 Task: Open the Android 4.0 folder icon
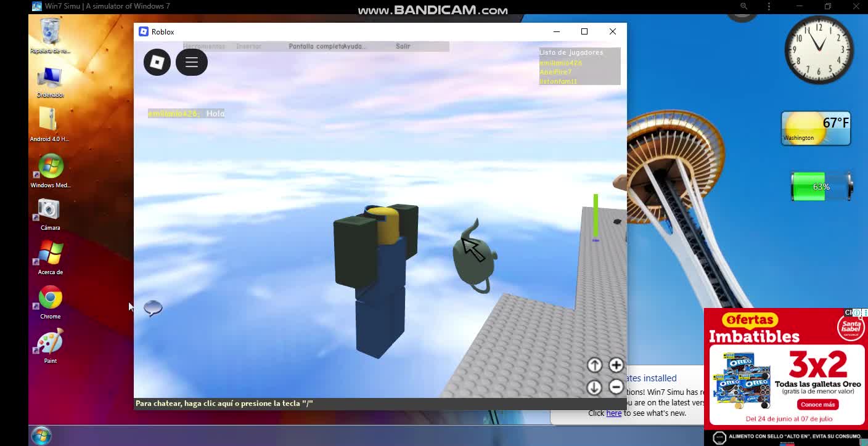point(49,124)
